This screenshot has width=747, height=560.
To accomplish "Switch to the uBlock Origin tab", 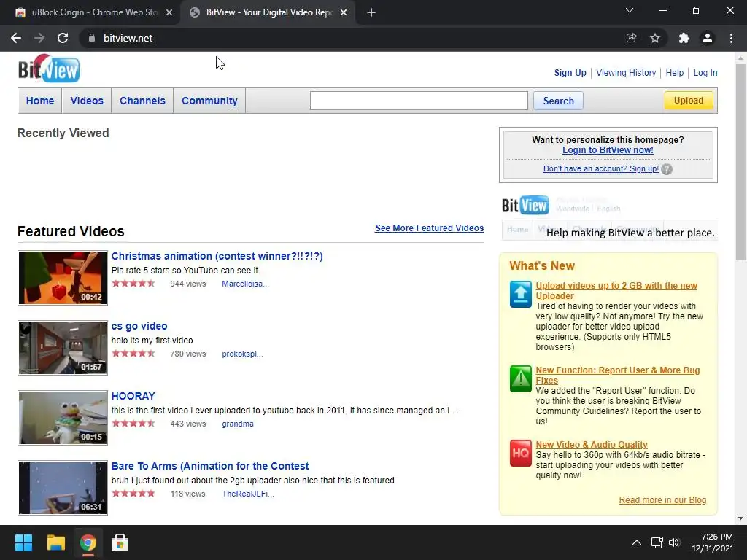I will [90, 12].
